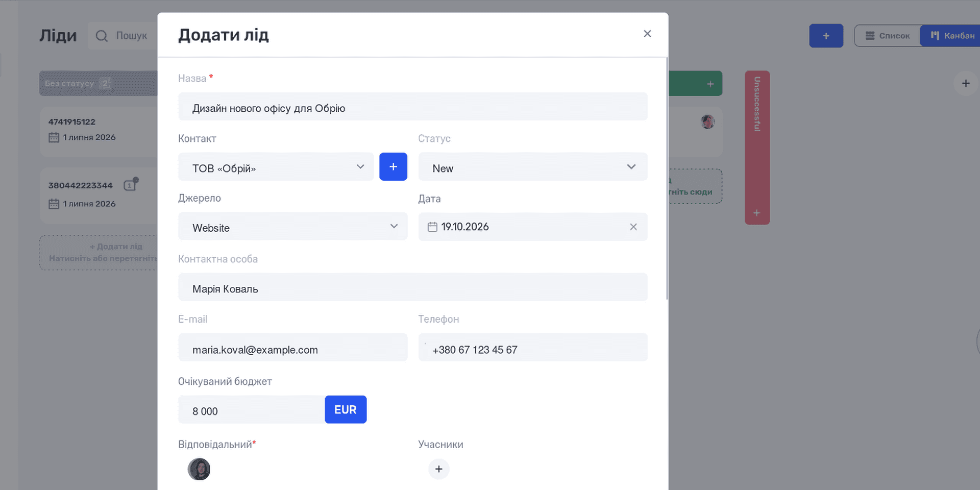The image size is (980, 490).
Task: Add lead in Unsuccessful column plus
Action: click(x=757, y=213)
